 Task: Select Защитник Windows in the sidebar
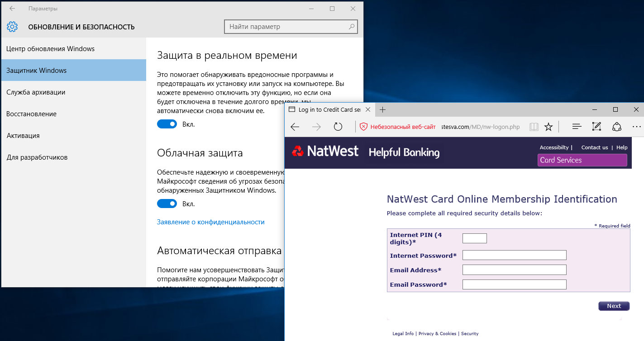pos(73,71)
